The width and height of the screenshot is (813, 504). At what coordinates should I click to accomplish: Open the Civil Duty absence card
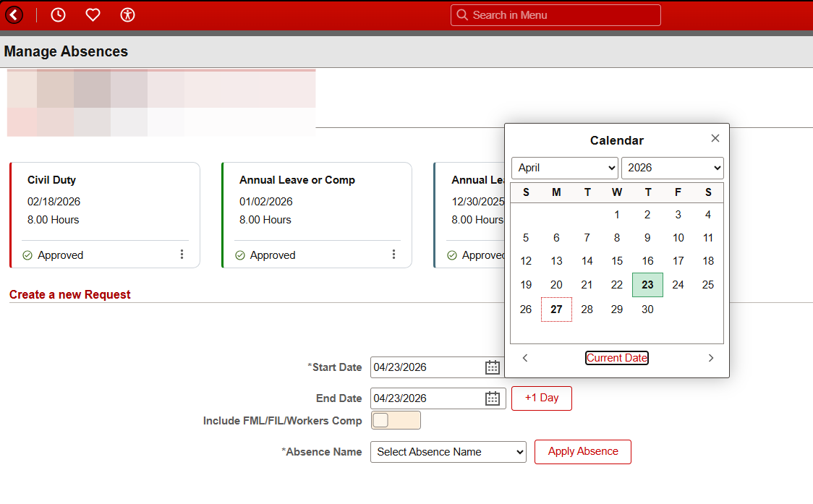[x=105, y=215]
